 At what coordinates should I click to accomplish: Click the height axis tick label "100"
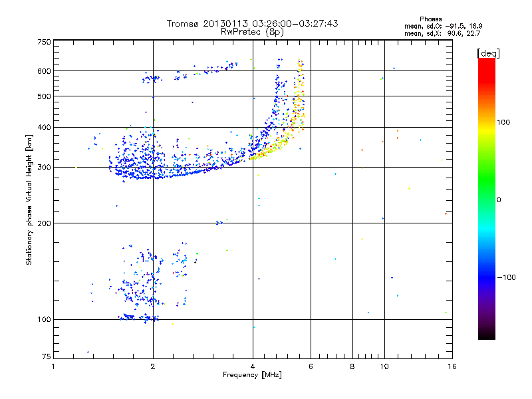click(x=44, y=319)
